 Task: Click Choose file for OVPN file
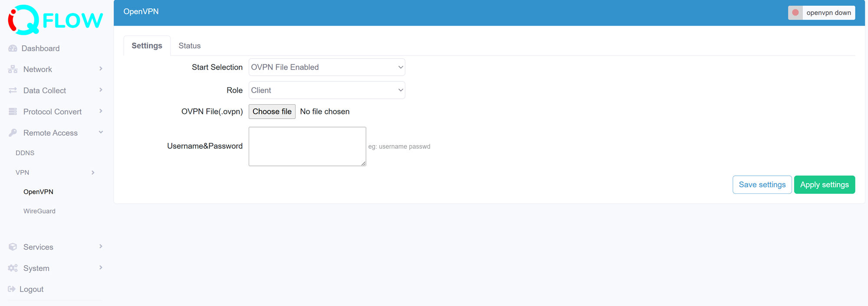tap(272, 112)
